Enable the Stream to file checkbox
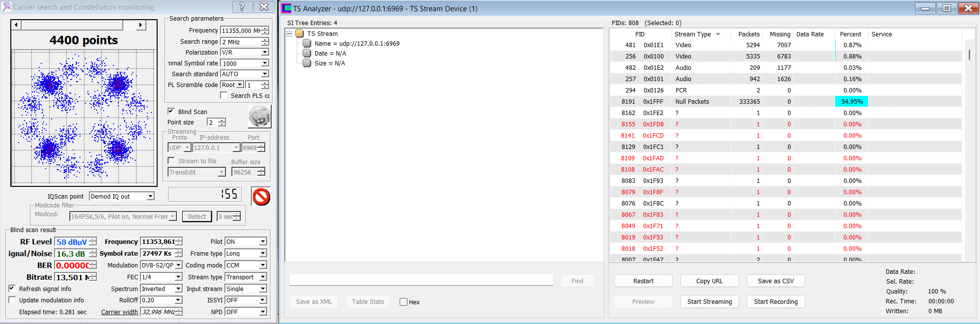This screenshot has width=980, height=324. (171, 161)
